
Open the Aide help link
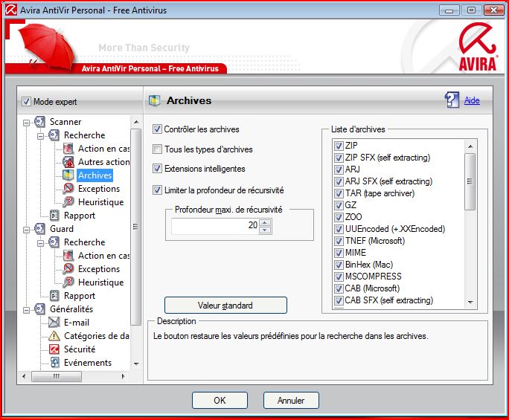[x=472, y=100]
